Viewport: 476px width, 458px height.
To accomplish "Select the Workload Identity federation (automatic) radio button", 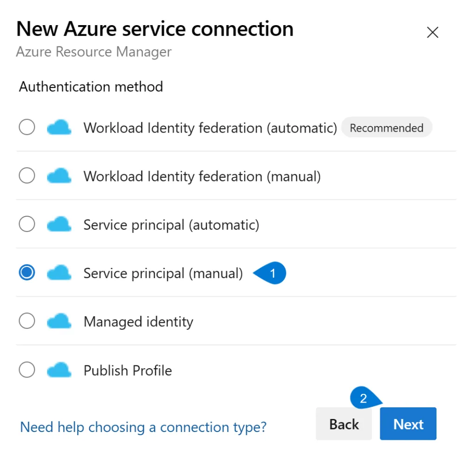I will (x=26, y=127).
